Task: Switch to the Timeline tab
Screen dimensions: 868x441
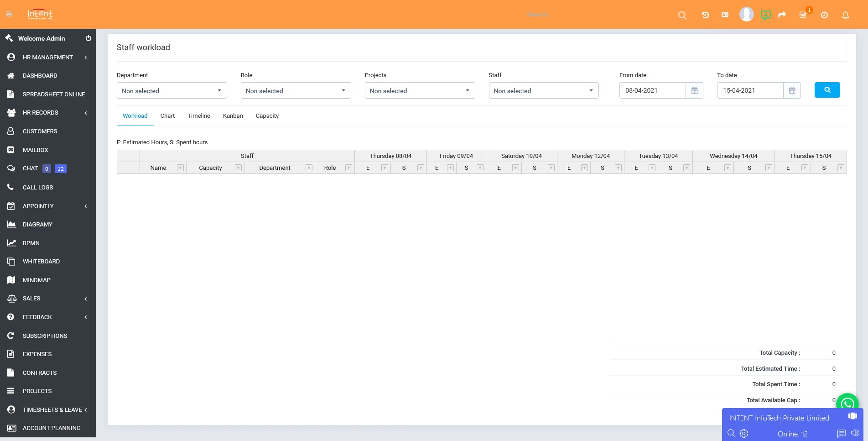Action: (199, 116)
